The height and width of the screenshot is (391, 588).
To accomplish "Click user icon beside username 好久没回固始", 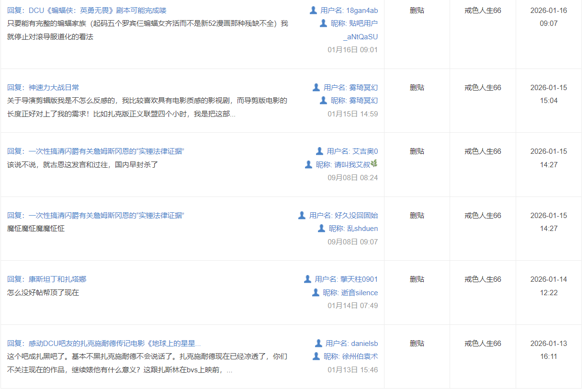I will 302,215.
